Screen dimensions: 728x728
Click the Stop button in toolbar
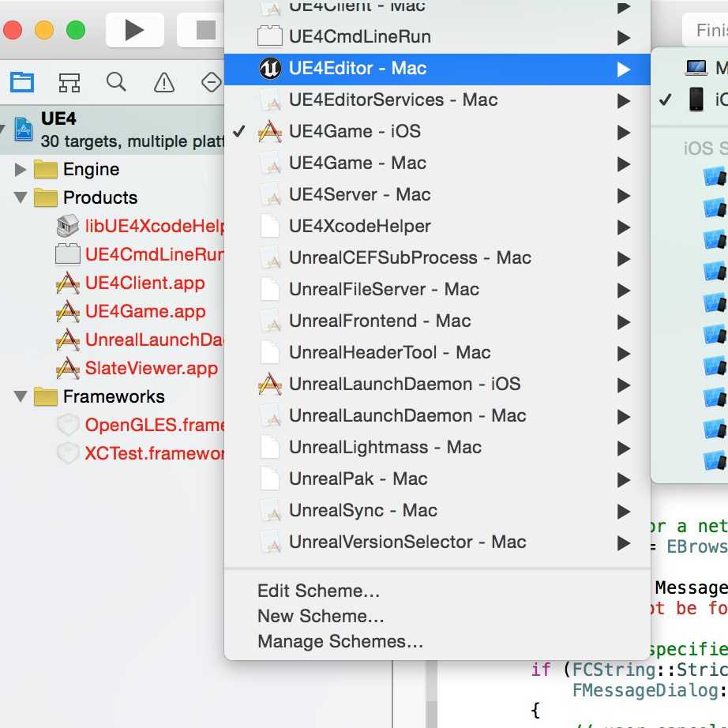[201, 30]
